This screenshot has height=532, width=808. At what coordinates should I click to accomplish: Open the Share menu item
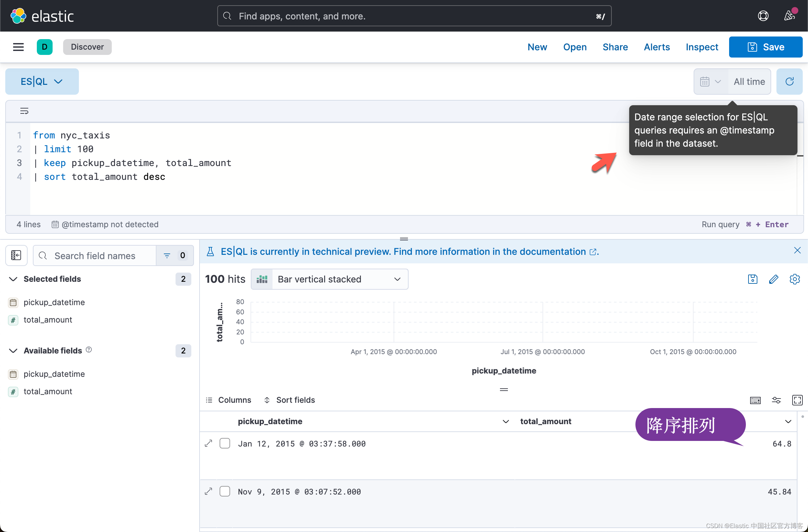(615, 47)
